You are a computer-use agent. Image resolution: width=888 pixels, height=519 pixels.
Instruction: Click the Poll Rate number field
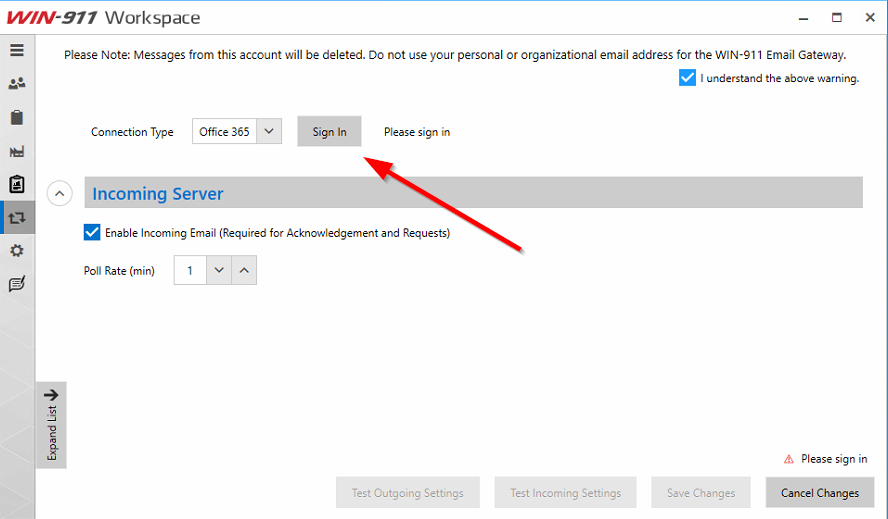[x=190, y=270]
